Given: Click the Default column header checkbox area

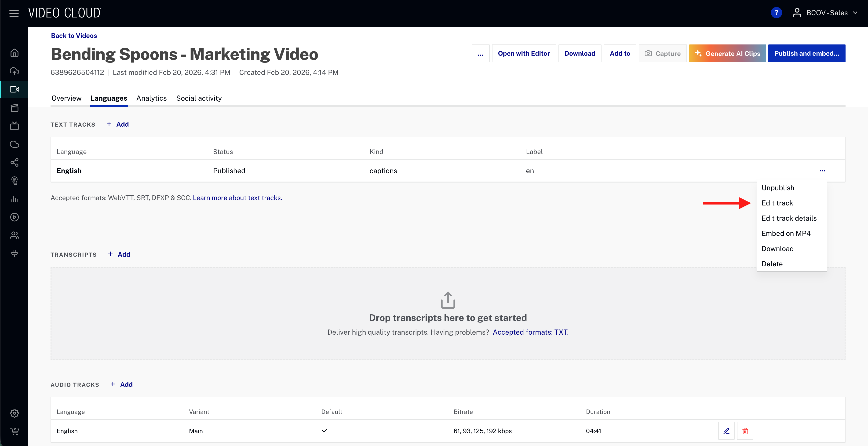Looking at the screenshot, I should coord(332,412).
